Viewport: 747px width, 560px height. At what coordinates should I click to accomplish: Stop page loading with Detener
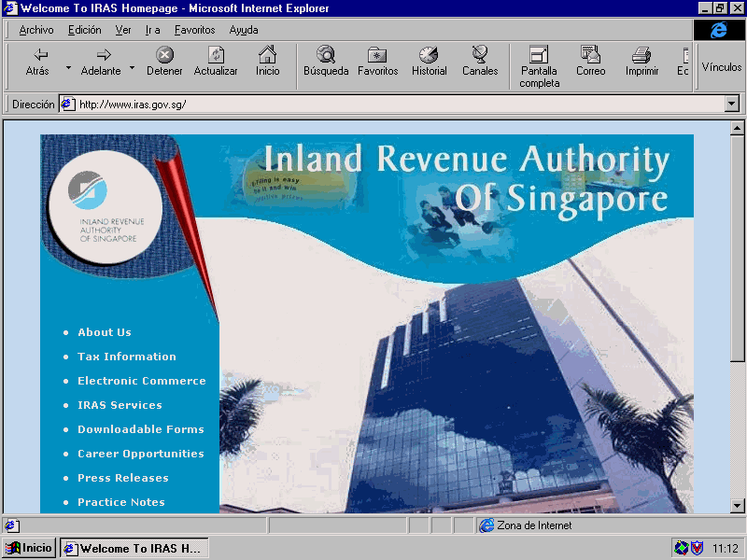164,62
